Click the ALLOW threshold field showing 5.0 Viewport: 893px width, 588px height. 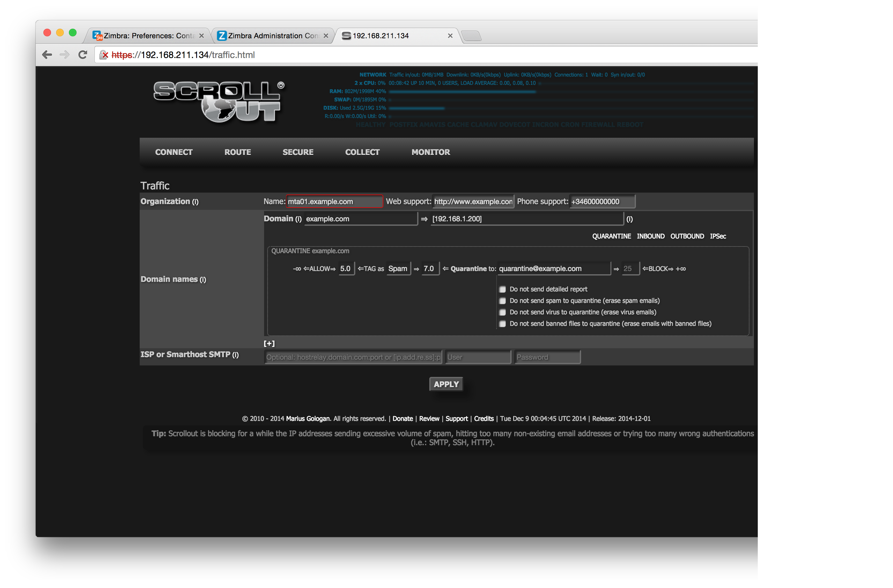346,269
